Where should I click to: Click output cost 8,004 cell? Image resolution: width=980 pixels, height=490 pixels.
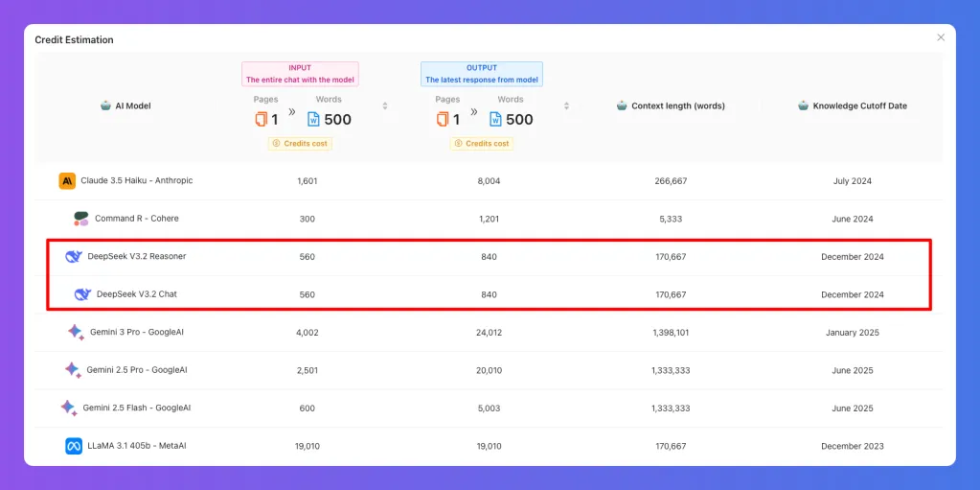[489, 181]
